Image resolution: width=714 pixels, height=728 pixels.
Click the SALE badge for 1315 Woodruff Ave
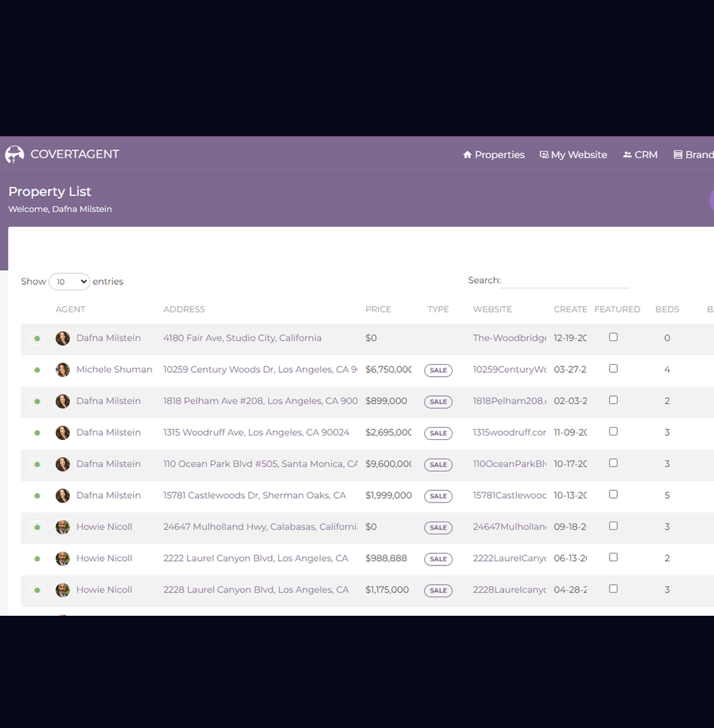(438, 433)
